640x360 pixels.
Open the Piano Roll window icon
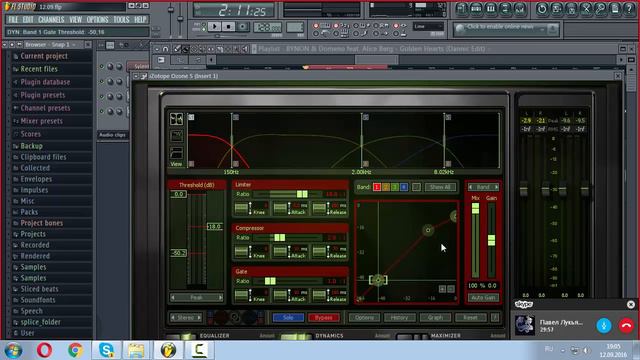click(491, 9)
